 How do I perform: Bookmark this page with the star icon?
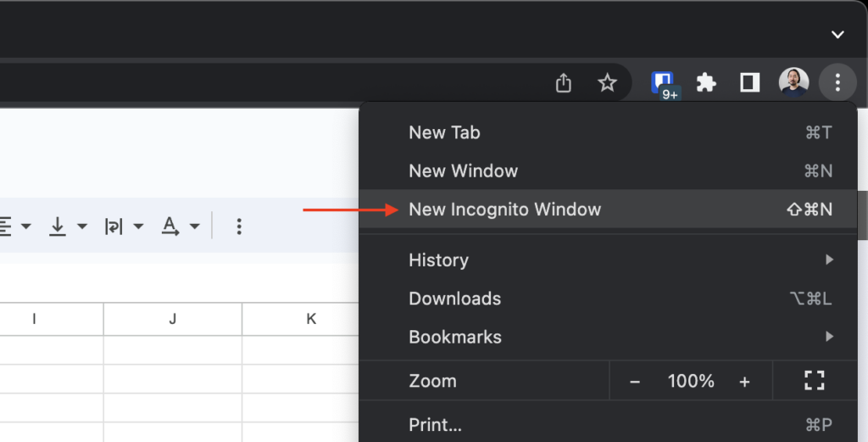coord(607,82)
